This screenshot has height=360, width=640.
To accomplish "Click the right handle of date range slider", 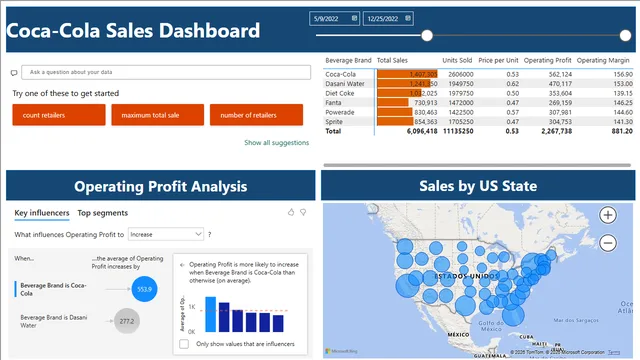I will 625,36.
